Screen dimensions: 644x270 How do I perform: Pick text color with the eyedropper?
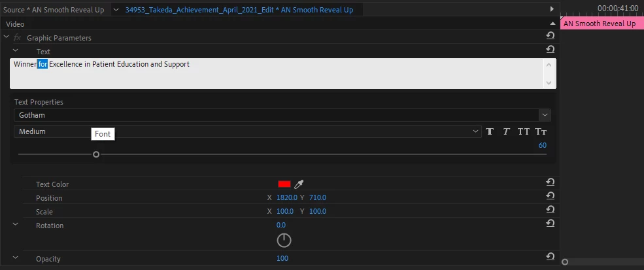(x=299, y=184)
